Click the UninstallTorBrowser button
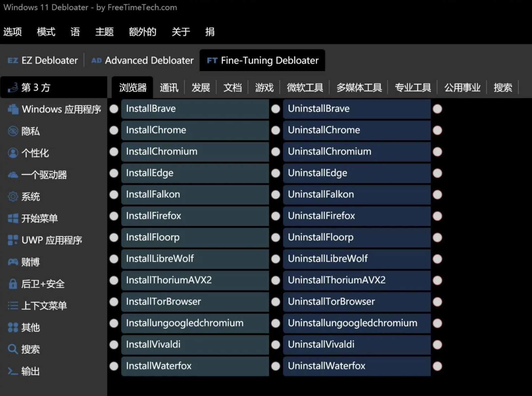532x396 pixels. pyautogui.click(x=357, y=302)
